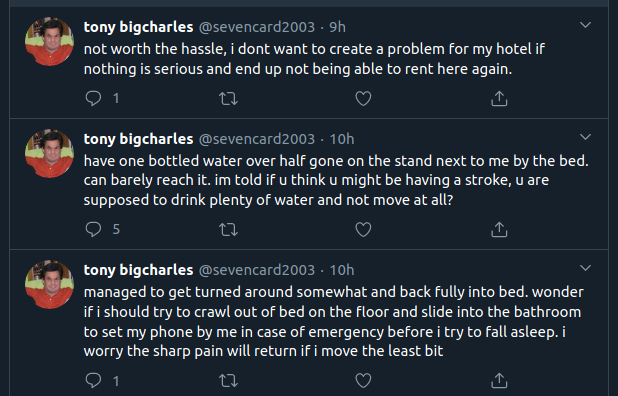Viewport: 618px width, 396px height.
Task: Like the 'managed to get turned around' tweet
Action: (x=363, y=380)
